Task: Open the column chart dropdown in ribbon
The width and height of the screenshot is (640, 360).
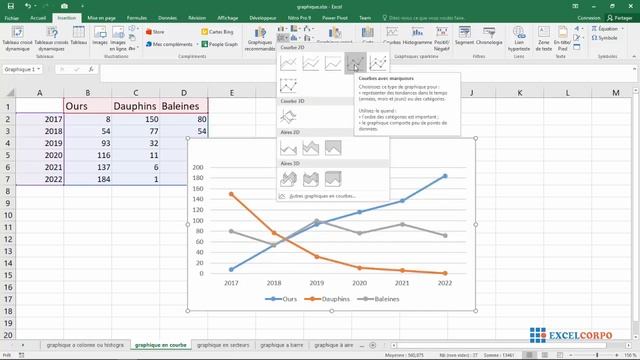Action: (282, 29)
